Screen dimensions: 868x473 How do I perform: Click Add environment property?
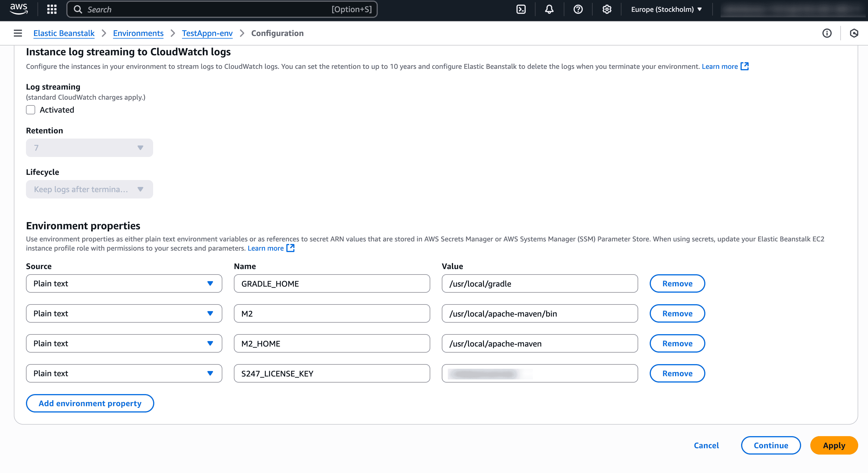[x=90, y=403]
